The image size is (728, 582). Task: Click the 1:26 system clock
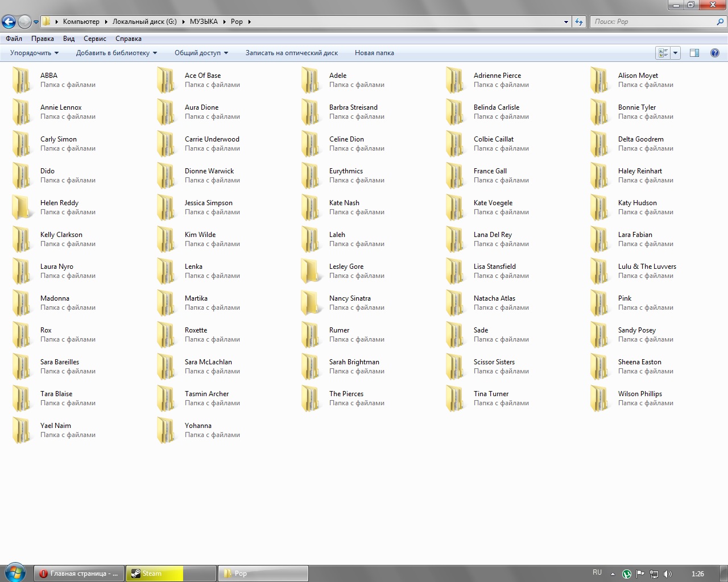point(698,574)
